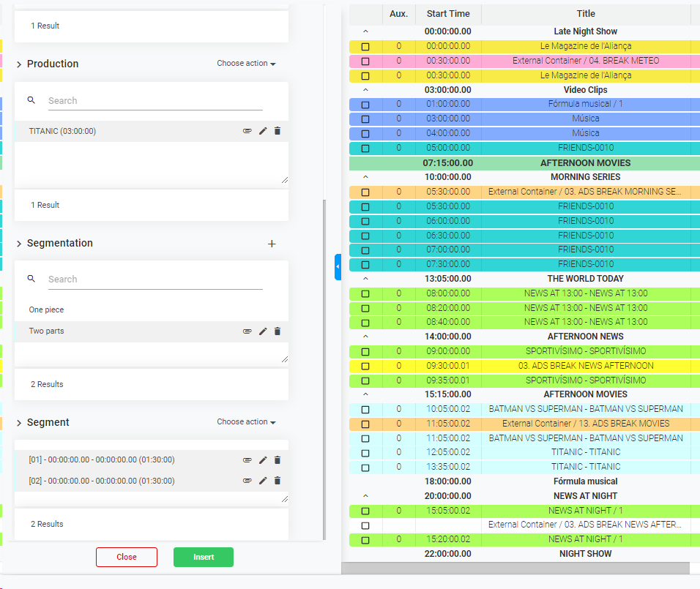Click the Start Time column header

coord(448,14)
